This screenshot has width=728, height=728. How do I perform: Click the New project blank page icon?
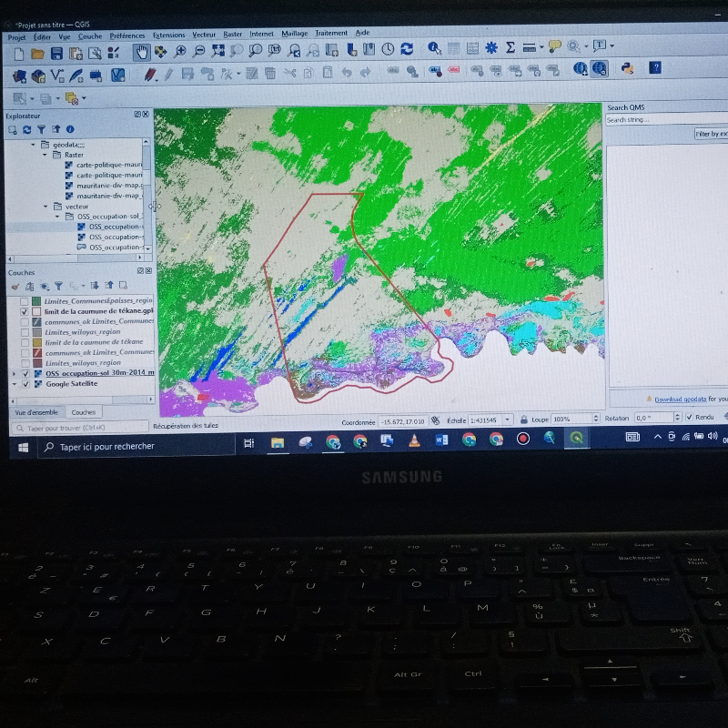click(19, 54)
